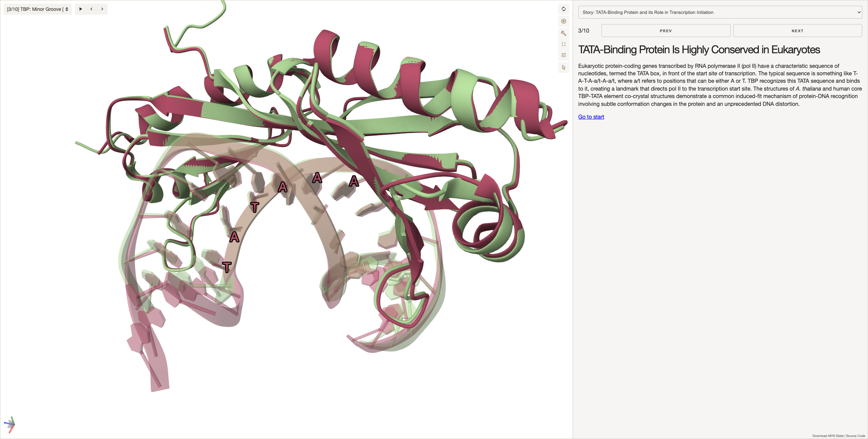Click the reset camera icon
Screen dimensions: 868x439
pyautogui.click(x=564, y=9)
